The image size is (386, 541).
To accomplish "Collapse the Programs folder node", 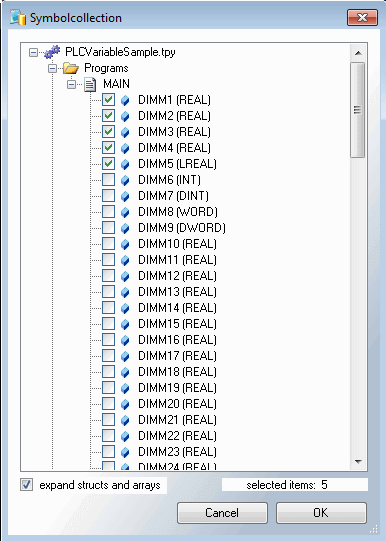I will (x=52, y=68).
